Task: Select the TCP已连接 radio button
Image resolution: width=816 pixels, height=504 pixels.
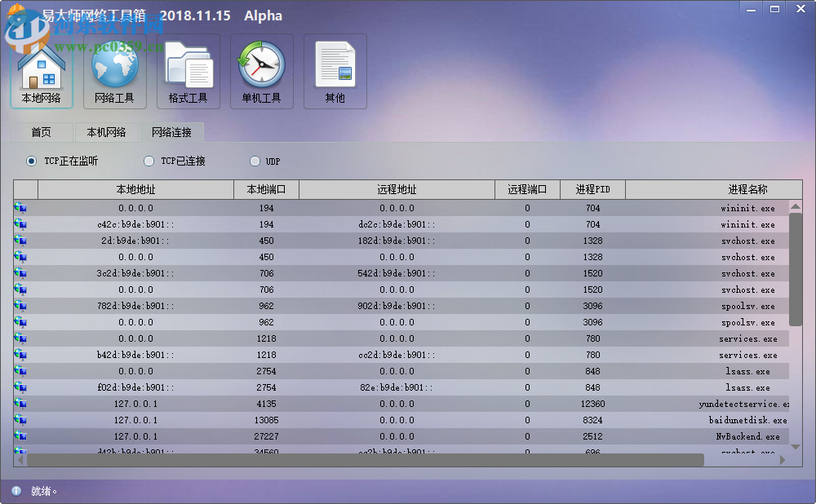Action: pyautogui.click(x=149, y=161)
